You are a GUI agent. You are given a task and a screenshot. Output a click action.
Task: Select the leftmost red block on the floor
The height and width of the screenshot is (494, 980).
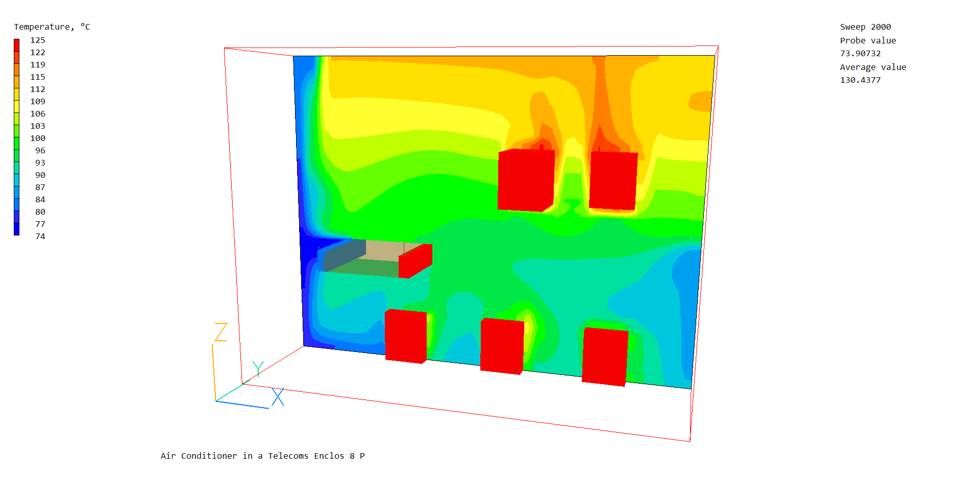click(406, 336)
